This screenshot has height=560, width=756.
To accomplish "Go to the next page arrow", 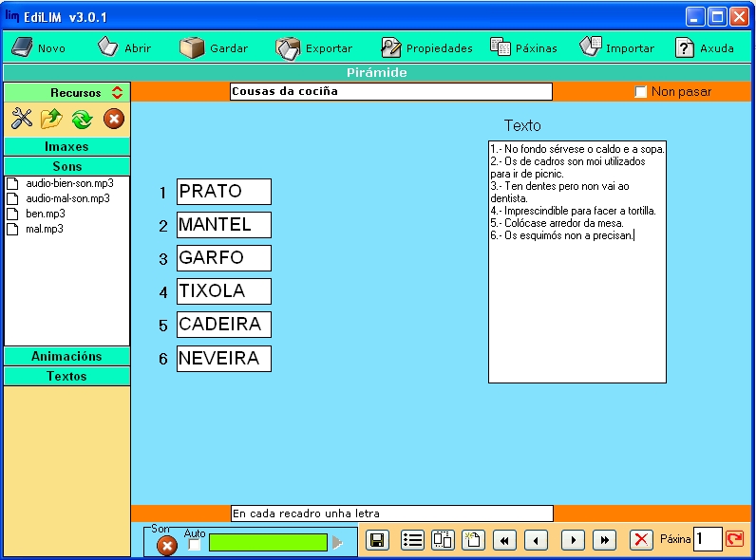I will pyautogui.click(x=572, y=540).
